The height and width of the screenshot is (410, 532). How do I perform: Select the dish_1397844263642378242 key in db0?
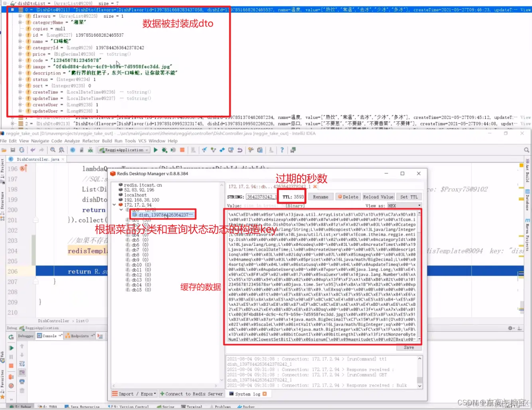click(x=163, y=215)
